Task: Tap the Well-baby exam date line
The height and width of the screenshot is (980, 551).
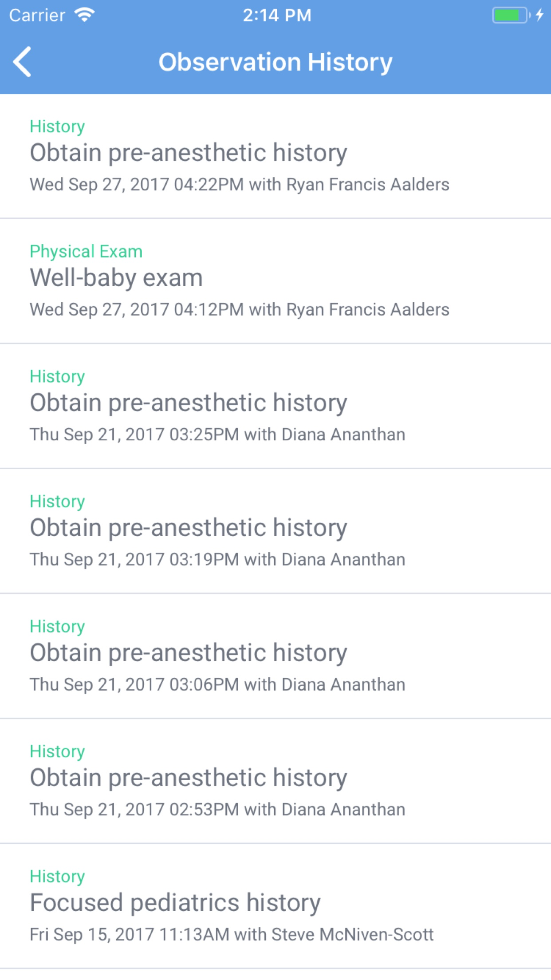Action: pos(240,308)
